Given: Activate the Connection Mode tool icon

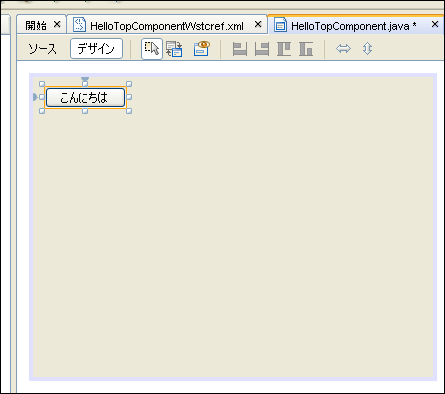Looking at the screenshot, I should click(x=174, y=49).
